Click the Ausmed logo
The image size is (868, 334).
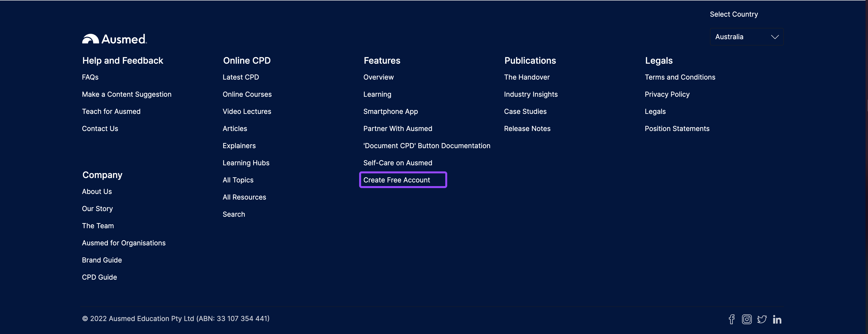114,39
